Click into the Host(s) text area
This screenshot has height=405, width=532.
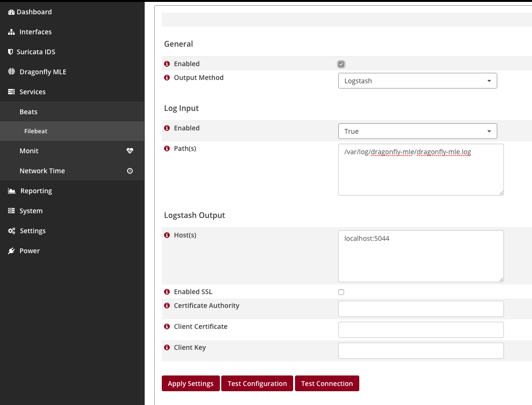[x=421, y=256]
